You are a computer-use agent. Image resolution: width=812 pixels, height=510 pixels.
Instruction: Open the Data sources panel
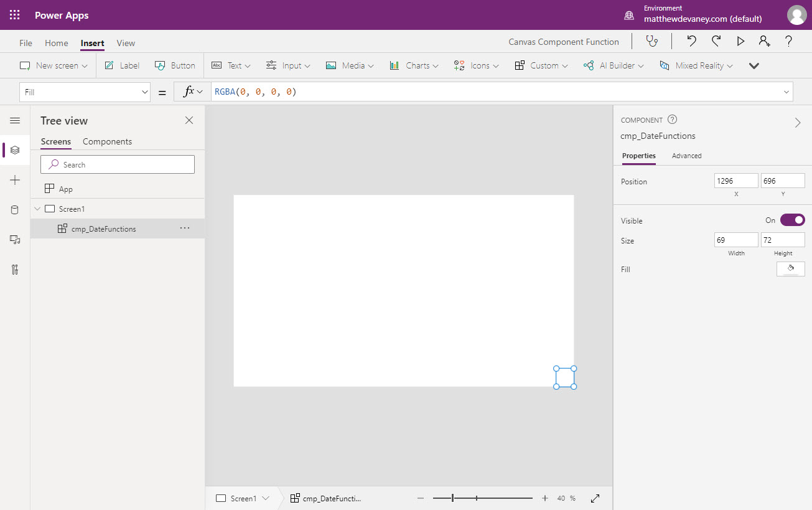click(15, 210)
